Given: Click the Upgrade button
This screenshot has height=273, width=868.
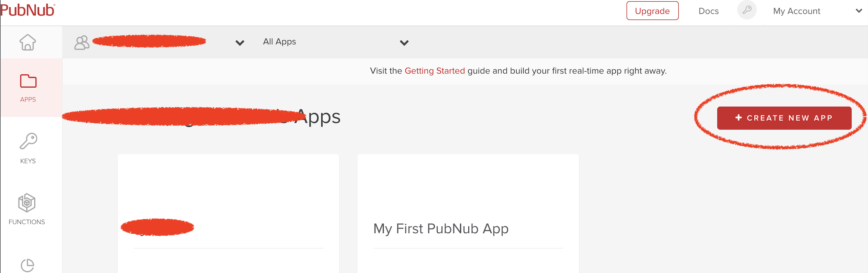Looking at the screenshot, I should (652, 11).
